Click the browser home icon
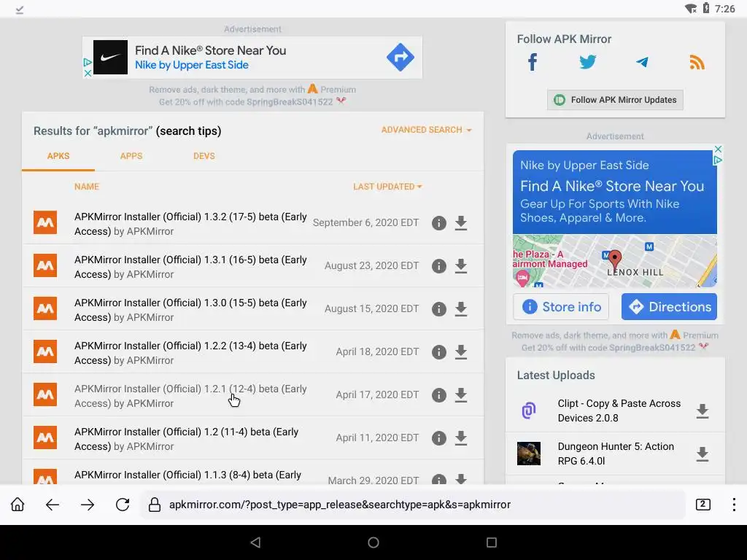This screenshot has height=560, width=747. coord(18,505)
